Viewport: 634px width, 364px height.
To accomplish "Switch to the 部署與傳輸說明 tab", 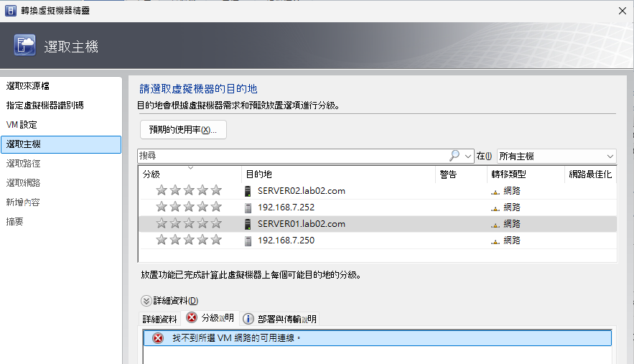I will coord(279,319).
